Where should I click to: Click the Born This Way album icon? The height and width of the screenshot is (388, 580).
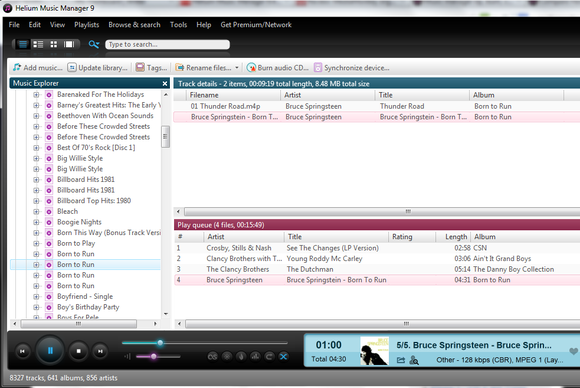pos(48,233)
